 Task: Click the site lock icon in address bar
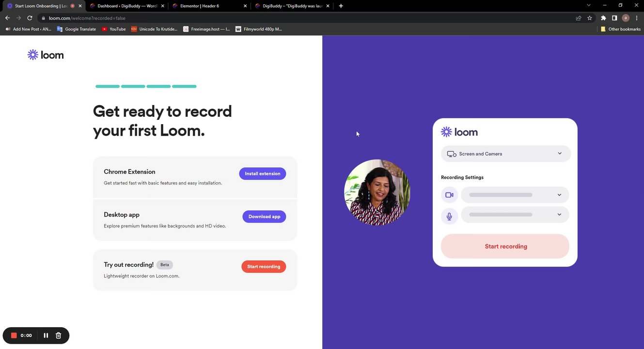pyautogui.click(x=44, y=18)
